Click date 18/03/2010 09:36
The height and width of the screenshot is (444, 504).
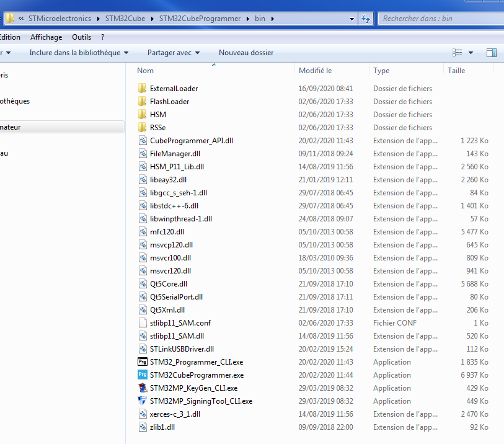pyautogui.click(x=325, y=258)
